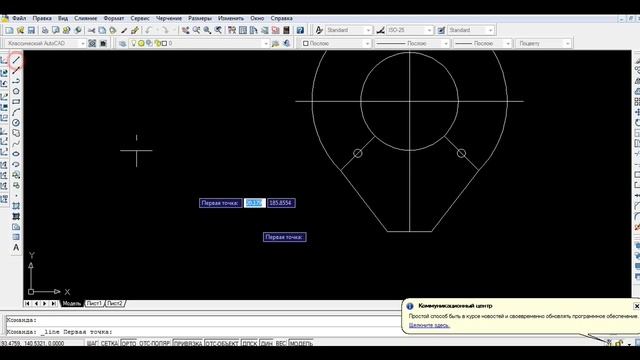This screenshot has width=640, height=360.
Task: Open the text style Standard dropdown
Action: (349, 30)
